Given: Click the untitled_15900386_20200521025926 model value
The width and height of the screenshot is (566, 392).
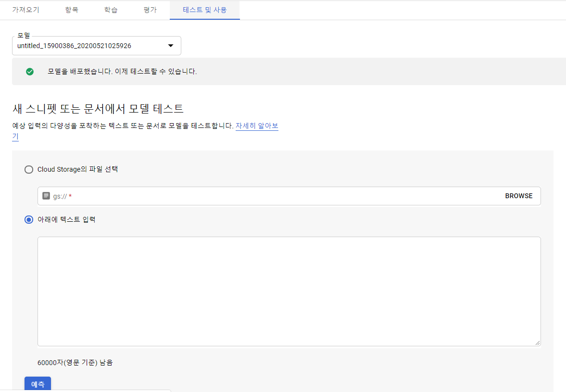Looking at the screenshot, I should pyautogui.click(x=74, y=46).
